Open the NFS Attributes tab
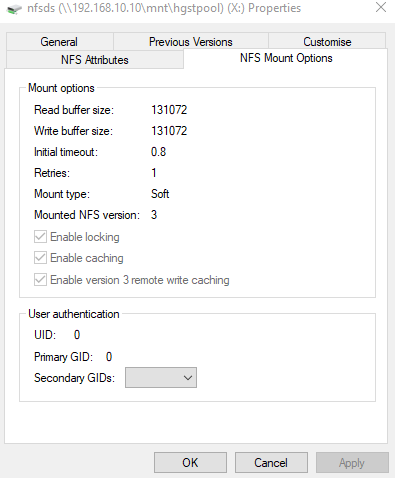Viewport: 395px width, 478px height. pyautogui.click(x=95, y=60)
